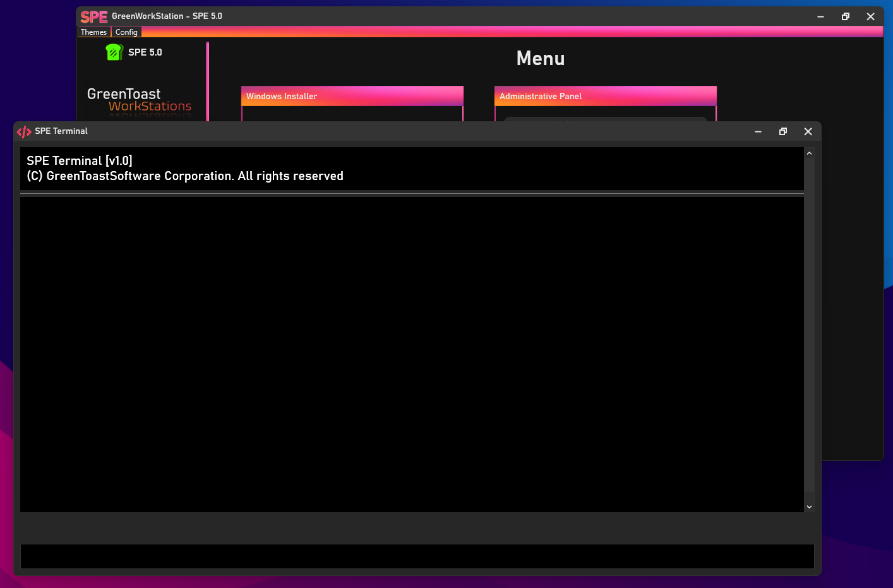
Task: Click inside the black terminal output area
Action: pyautogui.click(x=411, y=354)
